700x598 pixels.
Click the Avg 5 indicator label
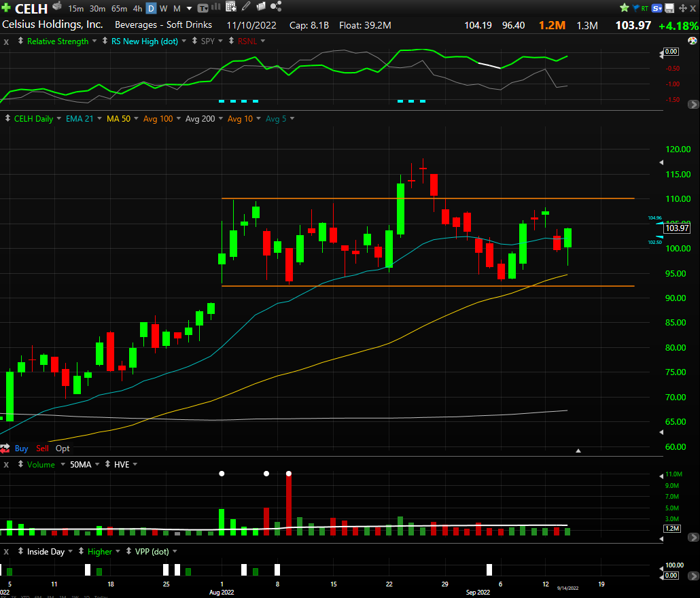[276, 119]
